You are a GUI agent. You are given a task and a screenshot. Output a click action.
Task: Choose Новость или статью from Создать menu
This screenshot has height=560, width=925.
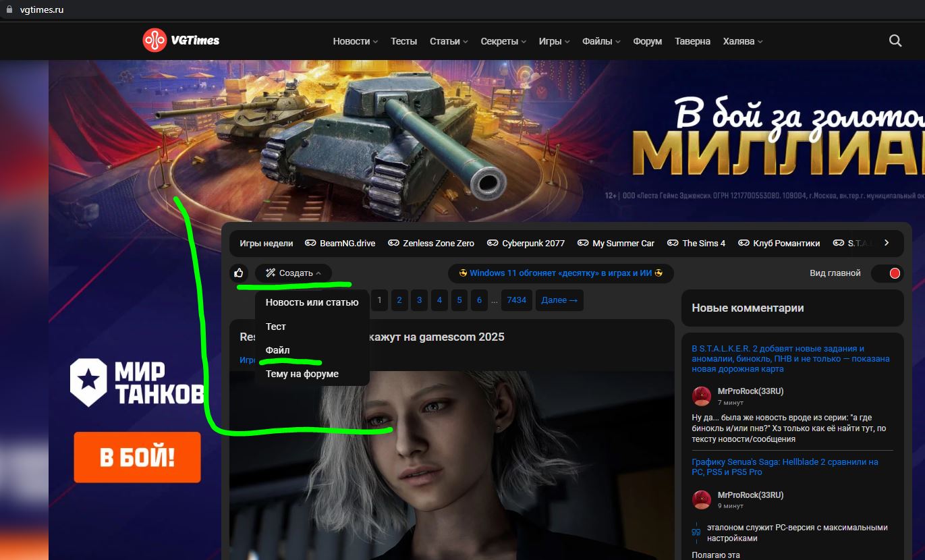(312, 302)
